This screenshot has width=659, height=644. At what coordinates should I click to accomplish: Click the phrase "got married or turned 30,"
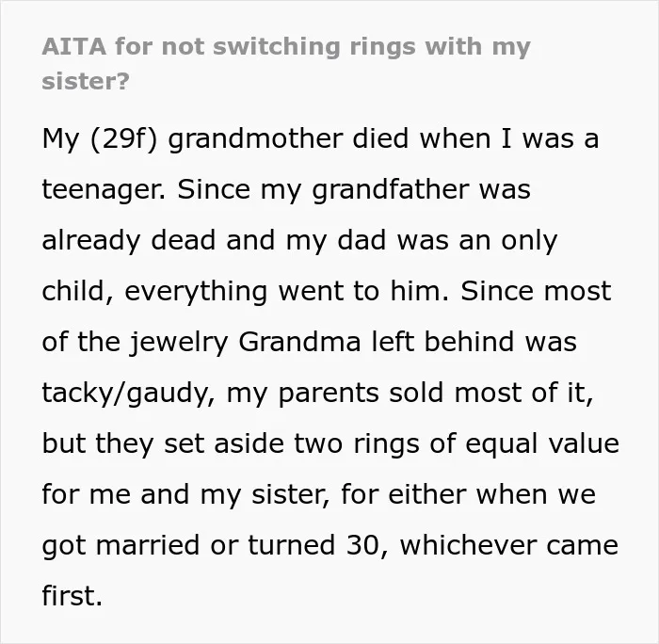216,545
